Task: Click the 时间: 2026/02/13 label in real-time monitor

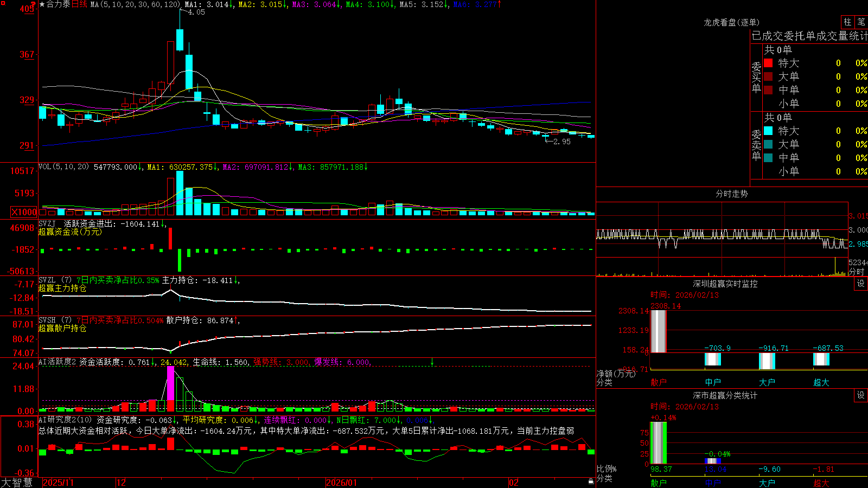Action: [x=685, y=295]
